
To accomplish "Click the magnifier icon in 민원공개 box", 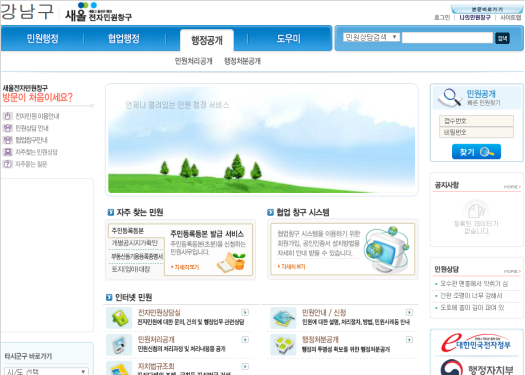I will click(x=450, y=97).
